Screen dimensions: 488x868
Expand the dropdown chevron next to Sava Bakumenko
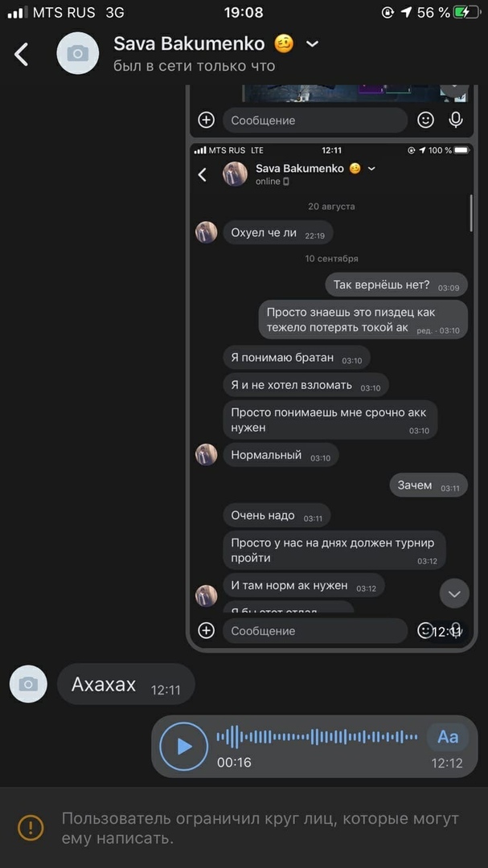[x=313, y=43]
